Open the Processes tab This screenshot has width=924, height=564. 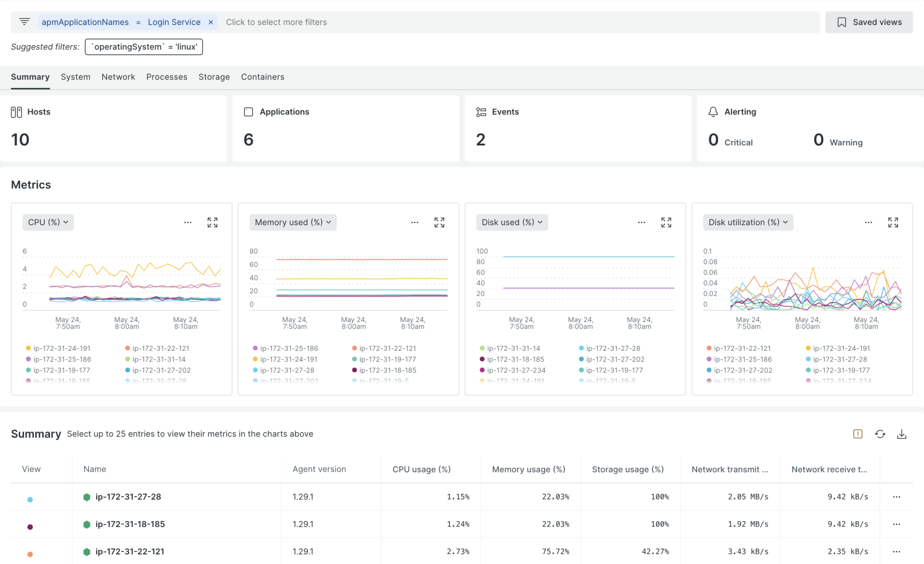[167, 77]
